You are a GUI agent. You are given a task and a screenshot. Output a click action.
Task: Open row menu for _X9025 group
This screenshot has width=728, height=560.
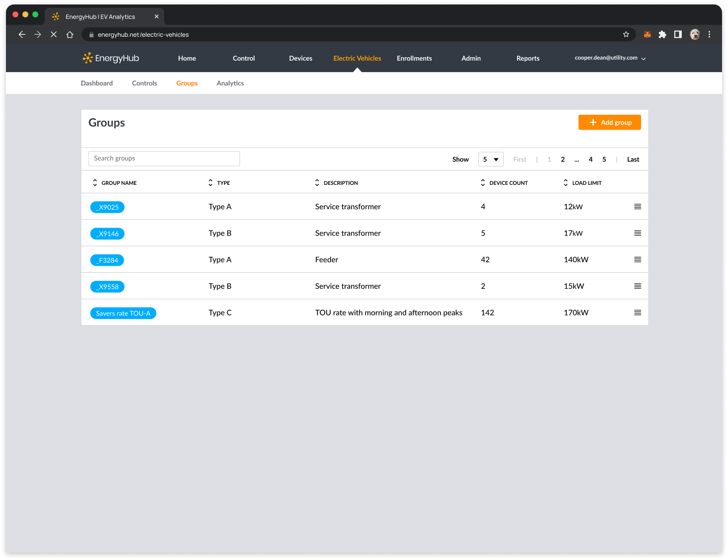tap(637, 207)
